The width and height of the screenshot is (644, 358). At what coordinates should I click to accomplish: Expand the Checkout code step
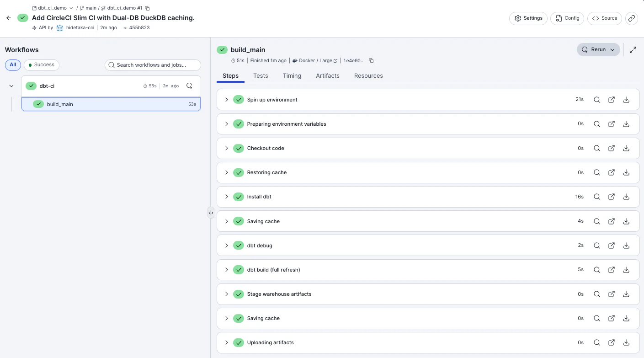coord(226,148)
